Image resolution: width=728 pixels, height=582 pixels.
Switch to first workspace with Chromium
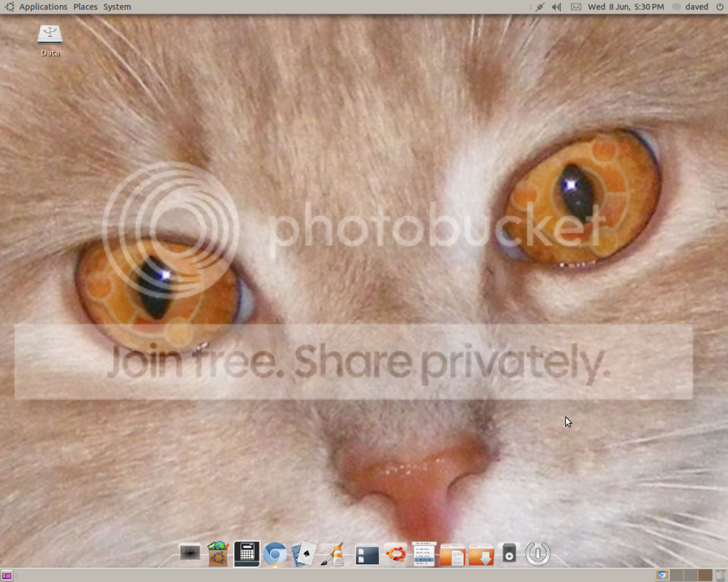662,576
